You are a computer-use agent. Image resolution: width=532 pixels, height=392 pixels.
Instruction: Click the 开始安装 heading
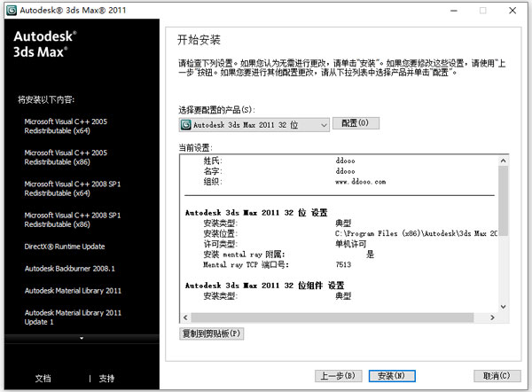click(199, 40)
